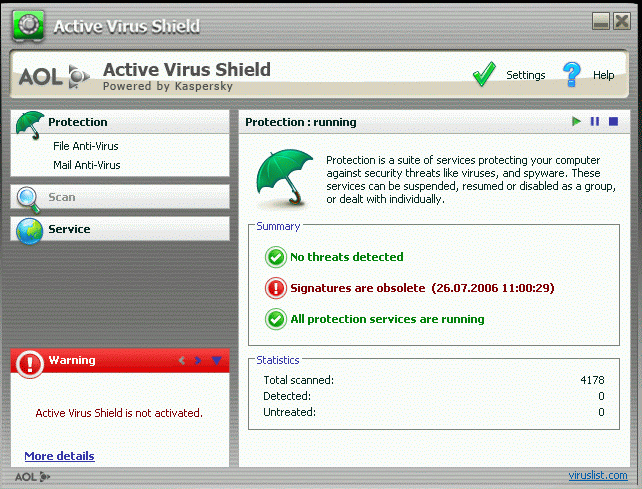Click the small umbrella icon beside Protection

click(x=29, y=125)
